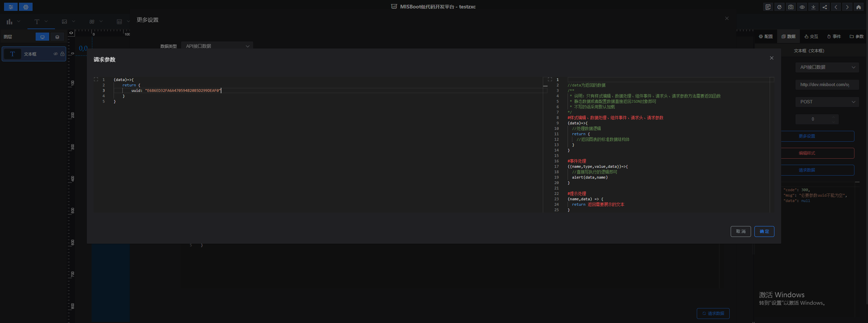The width and height of the screenshot is (868, 323).
Task: Open the 配置 tab
Action: pos(766,37)
